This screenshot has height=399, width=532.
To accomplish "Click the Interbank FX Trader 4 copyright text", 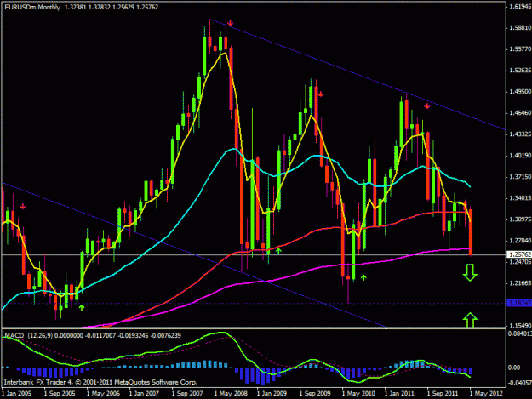I will click(x=100, y=382).
